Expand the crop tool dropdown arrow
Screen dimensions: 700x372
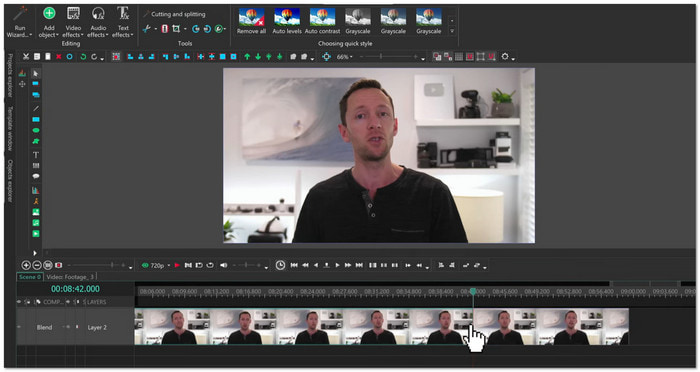pyautogui.click(x=185, y=29)
